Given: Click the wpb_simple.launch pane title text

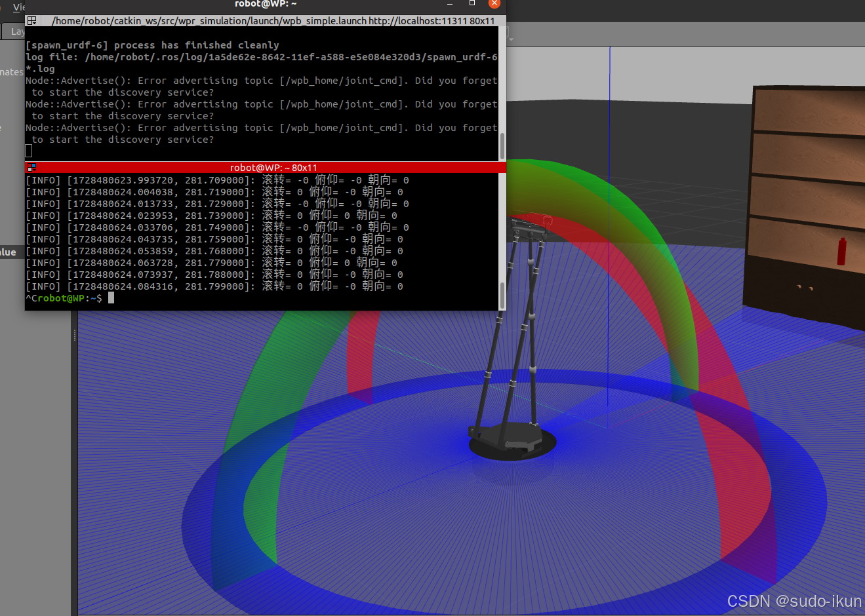Looking at the screenshot, I should pos(273,21).
